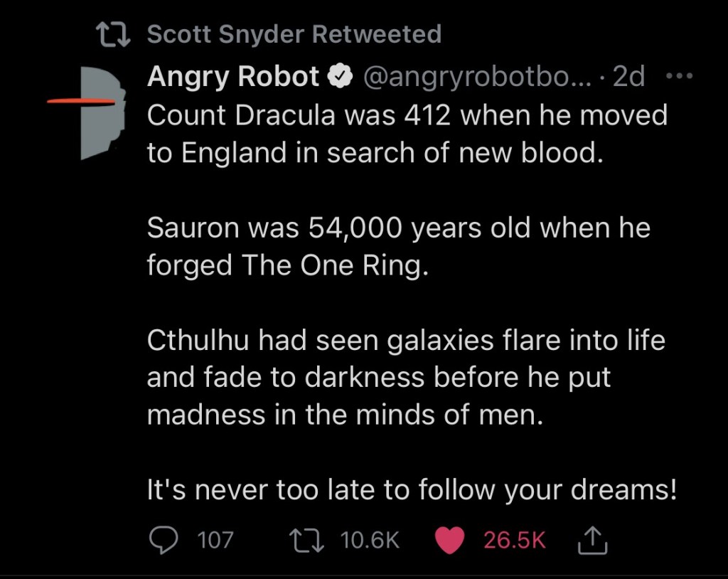
Task: Click the 10.6K retweets count
Action: [370, 540]
